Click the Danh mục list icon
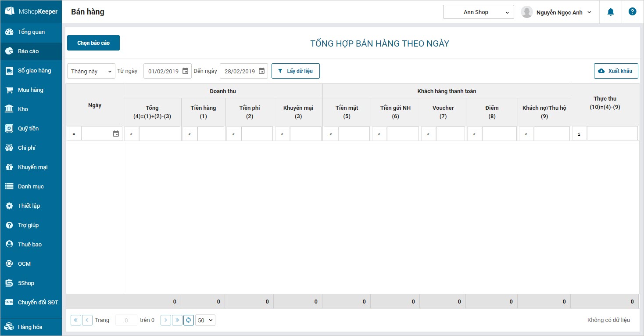 [x=9, y=187]
